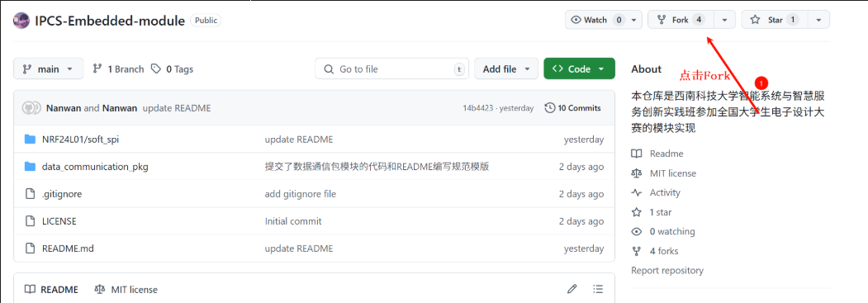The width and height of the screenshot is (868, 303).
Task: Open the 'add gitignore file' commit message
Action: (x=301, y=194)
